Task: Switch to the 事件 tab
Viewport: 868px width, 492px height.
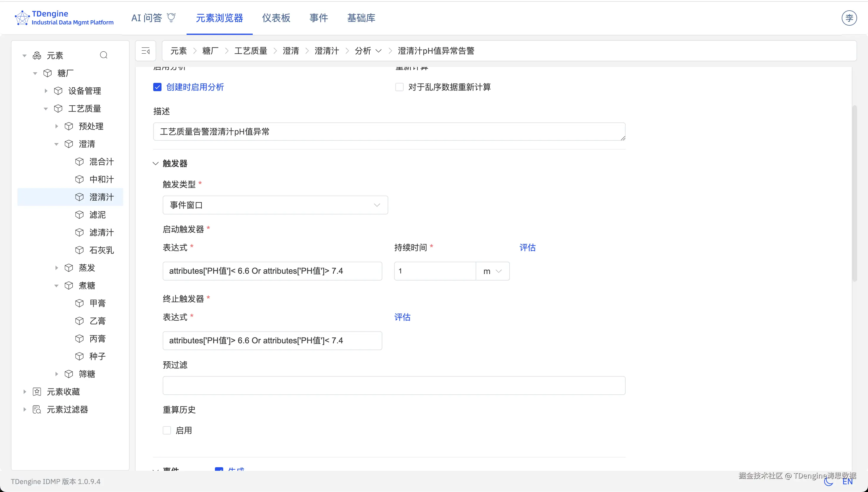Action: tap(318, 18)
